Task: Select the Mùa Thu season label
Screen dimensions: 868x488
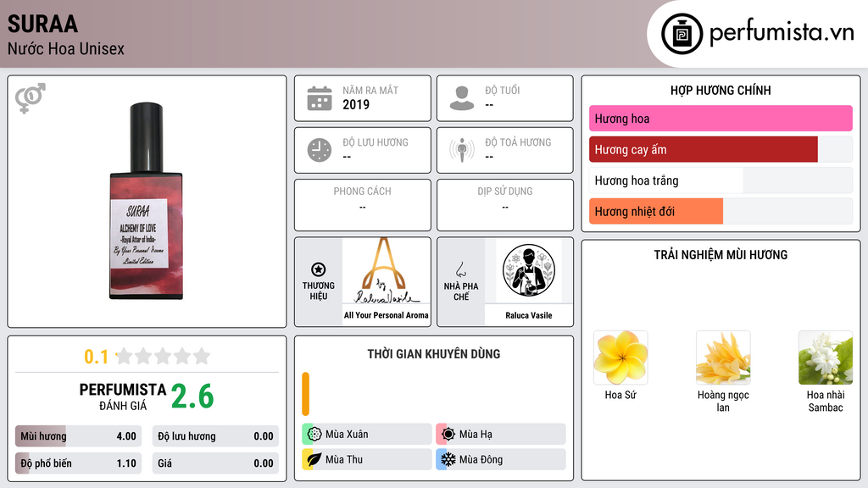Action: [x=344, y=459]
